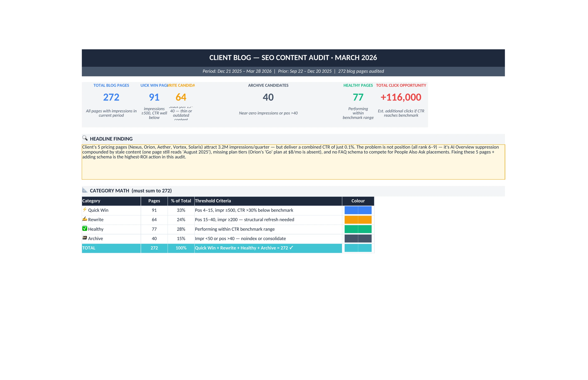Click the lightning bolt icon for Quick Win
Image resolution: width=588 pixels, height=380 pixels.
[x=84, y=209]
